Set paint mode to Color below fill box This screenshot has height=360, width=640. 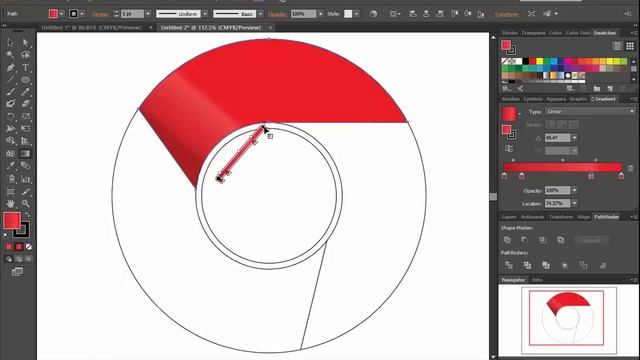point(9,247)
